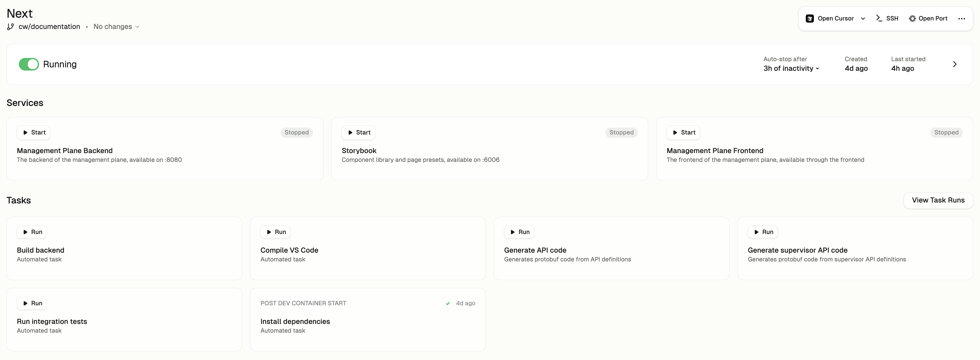Open the auto-stop 3h of inactivity dropdown

click(791, 69)
